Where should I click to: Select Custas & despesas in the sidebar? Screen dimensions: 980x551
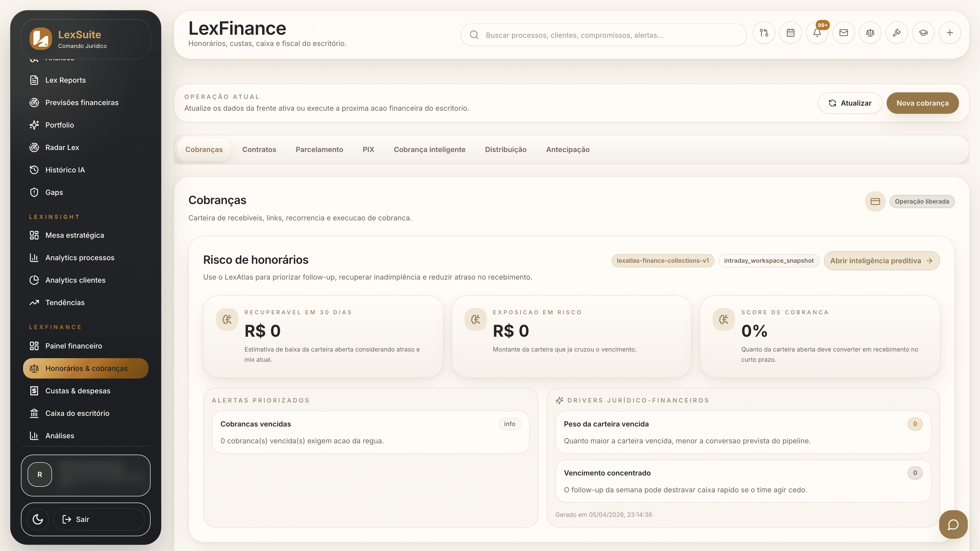78,391
